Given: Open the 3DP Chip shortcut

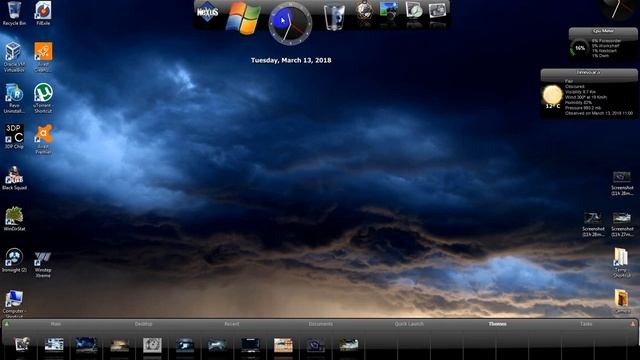Looking at the screenshot, I should (x=14, y=136).
